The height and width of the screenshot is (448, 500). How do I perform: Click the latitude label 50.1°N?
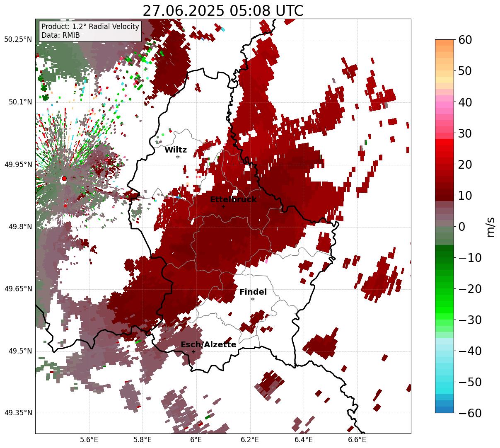(20, 102)
